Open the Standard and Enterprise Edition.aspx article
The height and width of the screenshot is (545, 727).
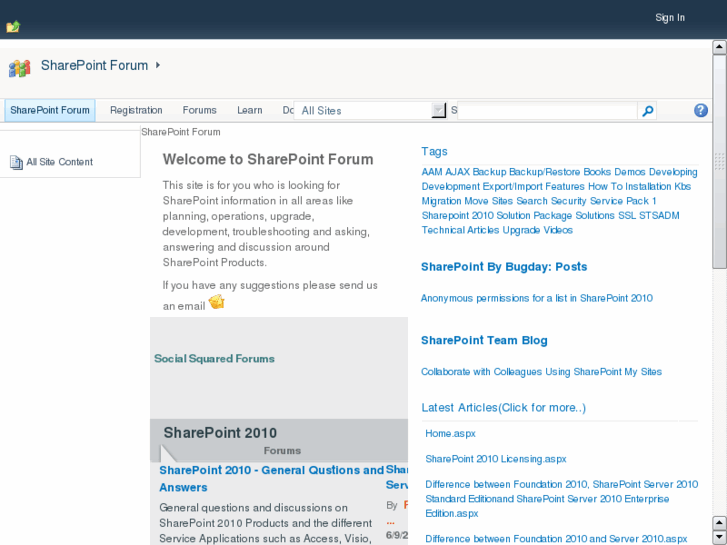point(561,499)
